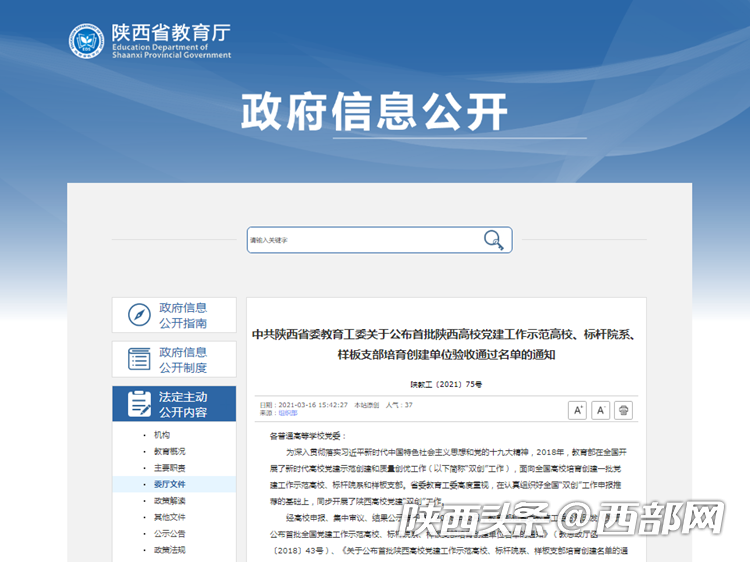Click the print icon in article toolbar

(x=623, y=410)
